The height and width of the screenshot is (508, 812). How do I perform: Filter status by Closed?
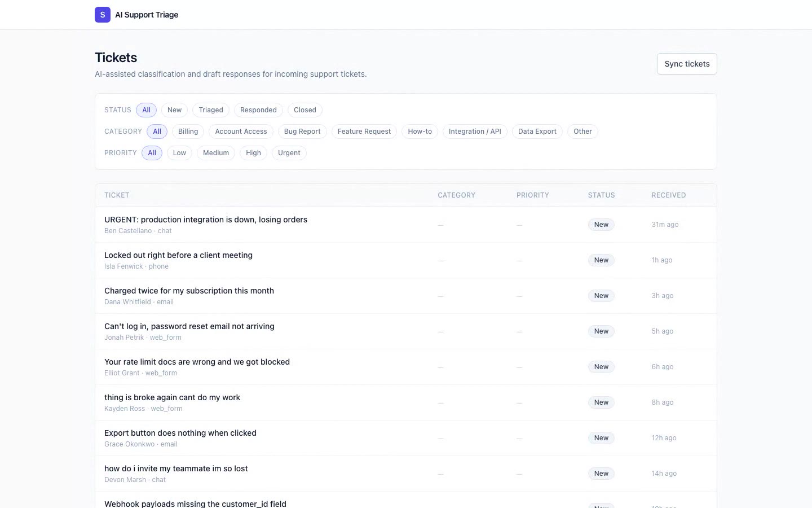[x=305, y=110]
